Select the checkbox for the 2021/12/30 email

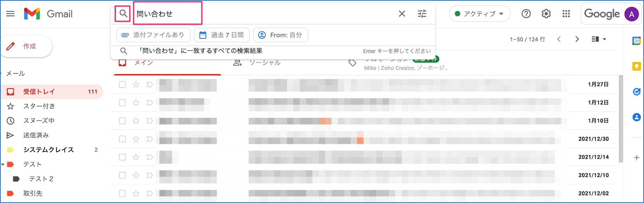pos(122,139)
